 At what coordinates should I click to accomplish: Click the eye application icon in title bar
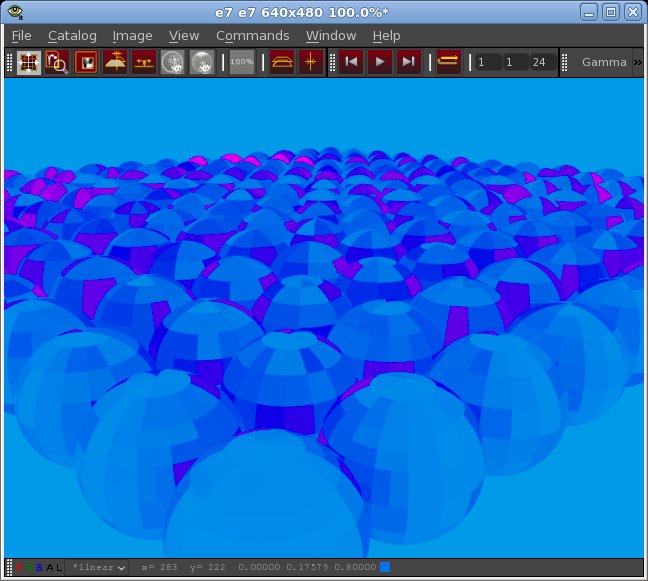(x=15, y=12)
